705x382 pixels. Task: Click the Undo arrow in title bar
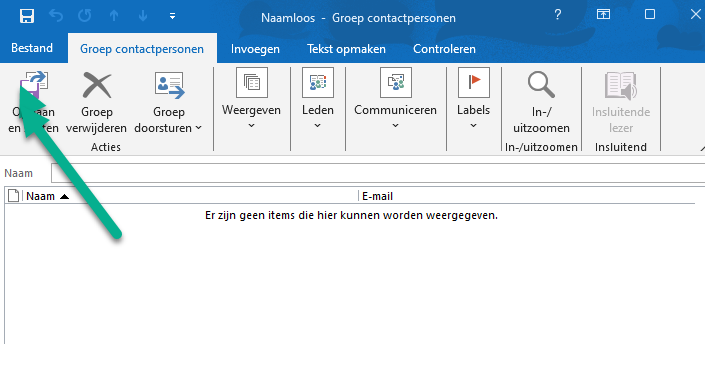[56, 16]
